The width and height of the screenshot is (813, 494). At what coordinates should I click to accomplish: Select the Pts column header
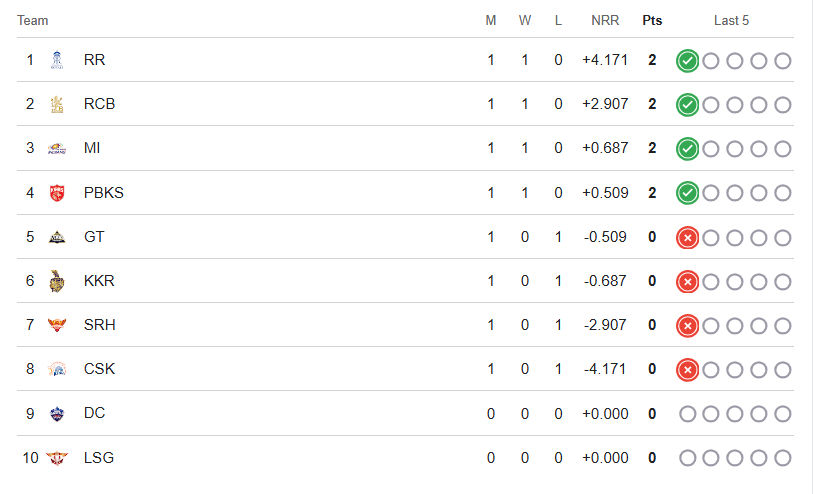[x=652, y=20]
